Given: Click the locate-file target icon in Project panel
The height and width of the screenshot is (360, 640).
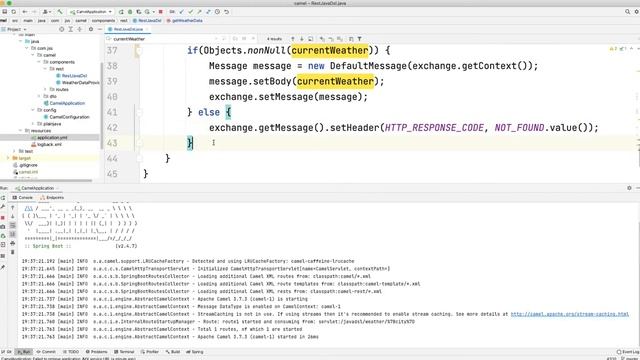Looking at the screenshot, I should point(62,29).
